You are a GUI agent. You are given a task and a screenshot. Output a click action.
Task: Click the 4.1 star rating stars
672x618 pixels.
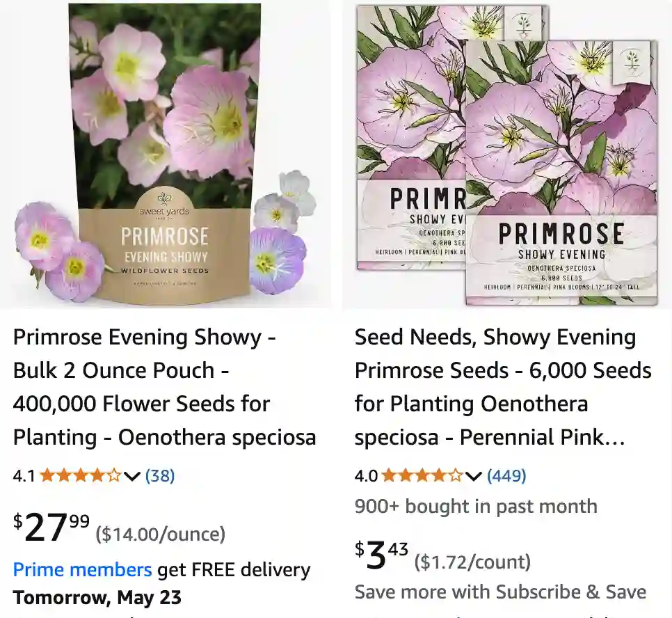[x=79, y=476]
